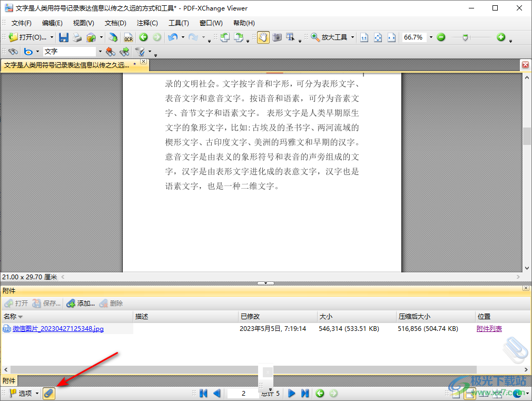
Task: Click the Scan document icon
Action: coord(113,37)
